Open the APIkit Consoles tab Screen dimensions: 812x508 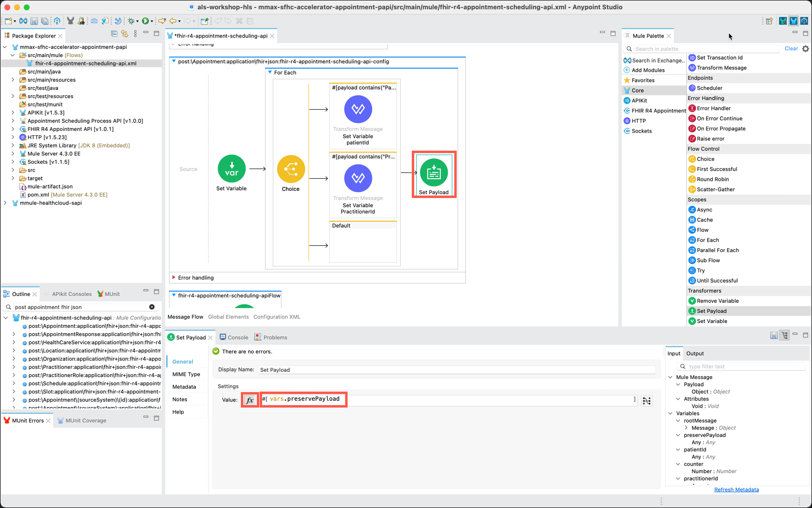[x=71, y=294]
